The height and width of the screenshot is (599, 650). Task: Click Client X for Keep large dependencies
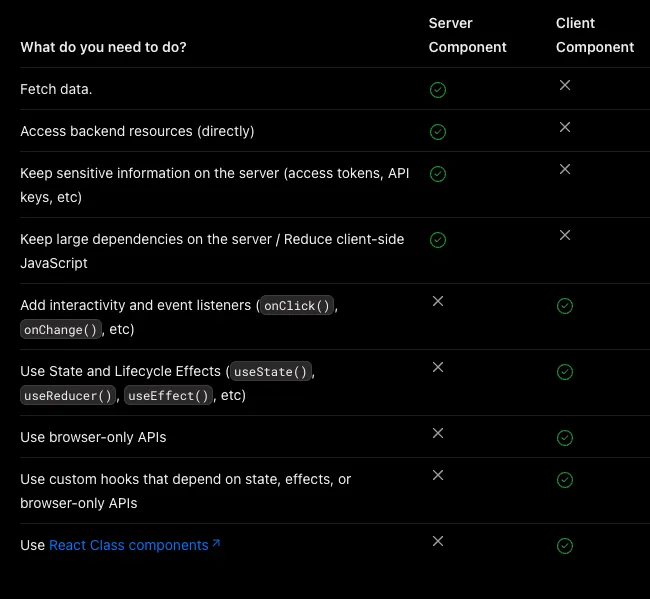(x=565, y=236)
